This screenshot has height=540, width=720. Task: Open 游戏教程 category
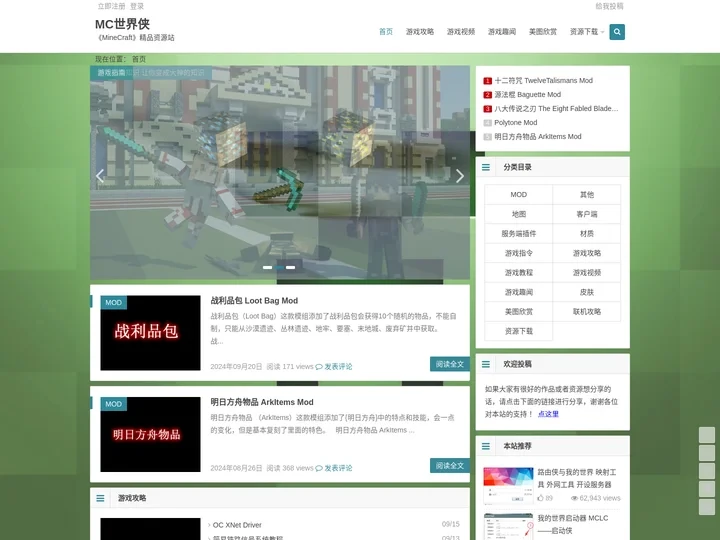[x=518, y=273]
